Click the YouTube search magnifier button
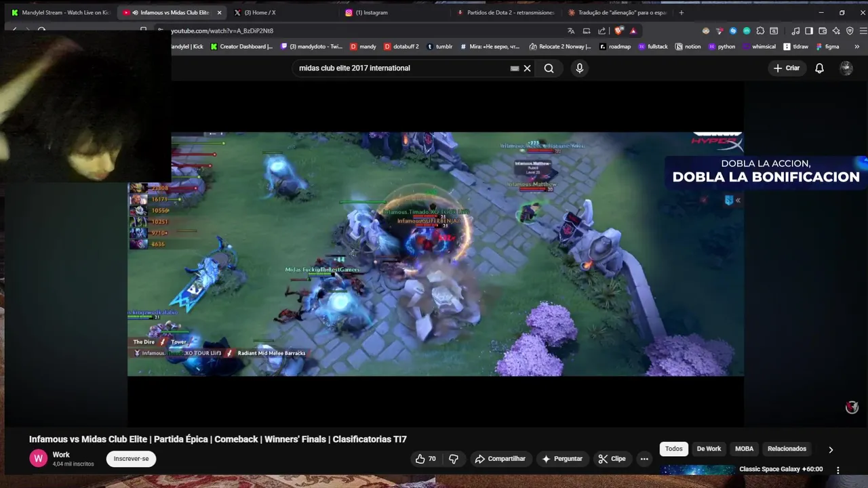 pos(549,68)
